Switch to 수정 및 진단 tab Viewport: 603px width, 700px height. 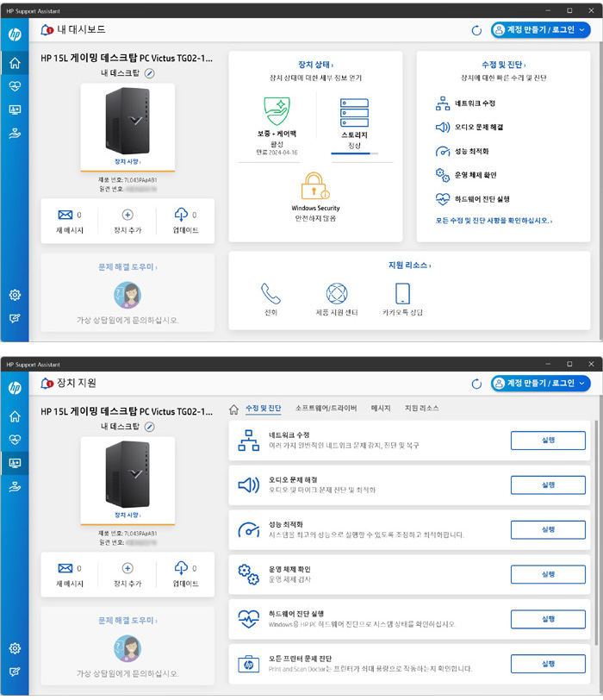tap(263, 408)
